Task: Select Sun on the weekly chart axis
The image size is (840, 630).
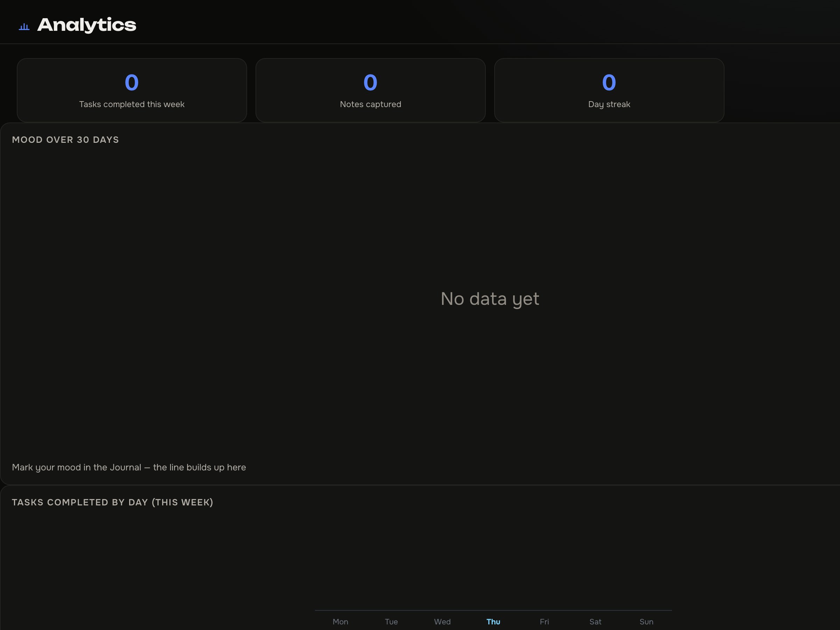Action: 646,622
